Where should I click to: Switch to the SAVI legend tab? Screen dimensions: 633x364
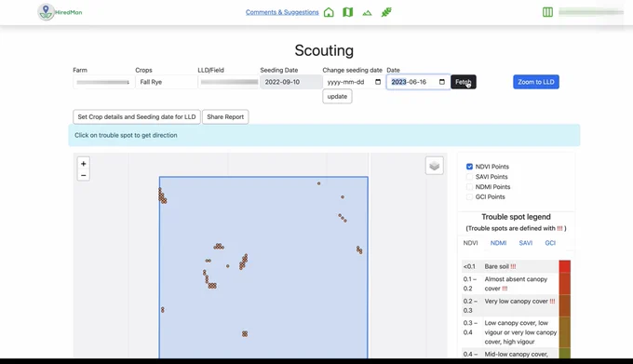526,243
